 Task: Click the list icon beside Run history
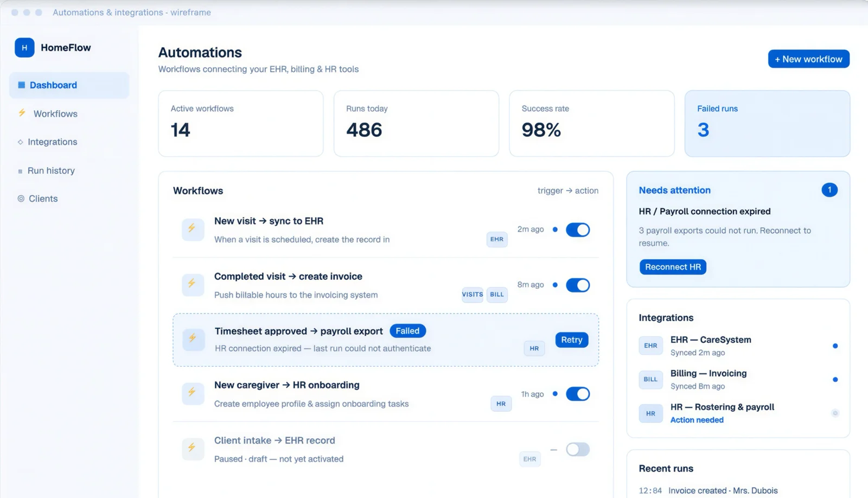[20, 171]
